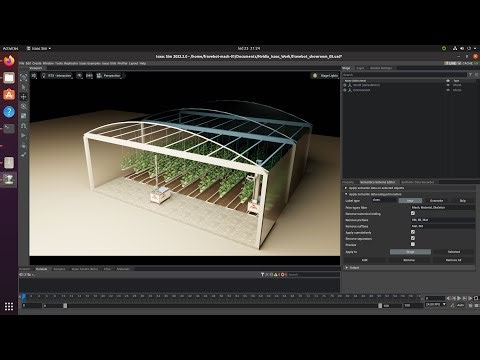
Task: Open the Replicator menu
Action: point(71,63)
